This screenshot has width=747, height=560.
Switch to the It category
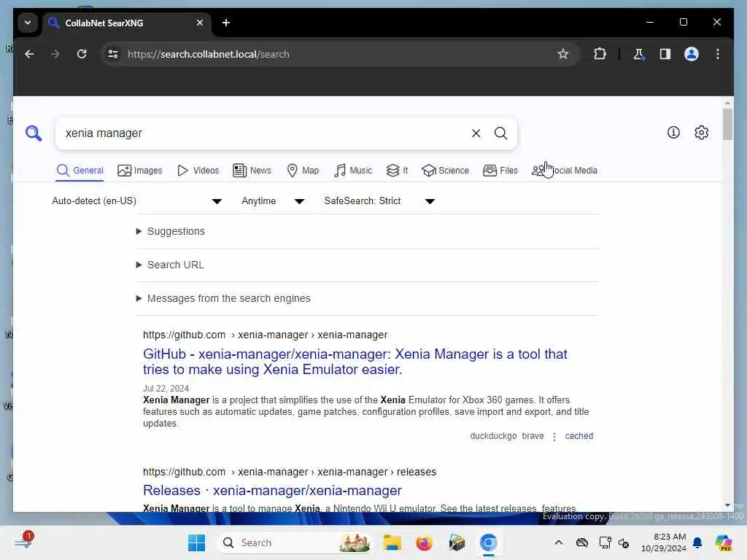[x=398, y=171]
